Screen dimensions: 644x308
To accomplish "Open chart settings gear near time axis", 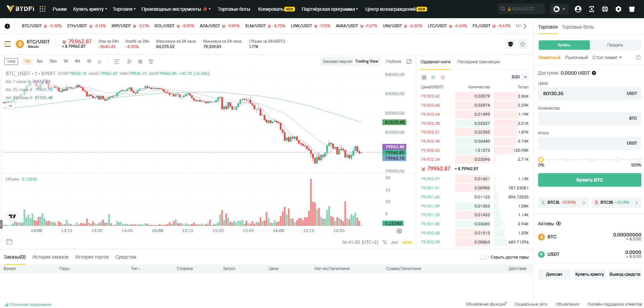I will (x=399, y=231).
